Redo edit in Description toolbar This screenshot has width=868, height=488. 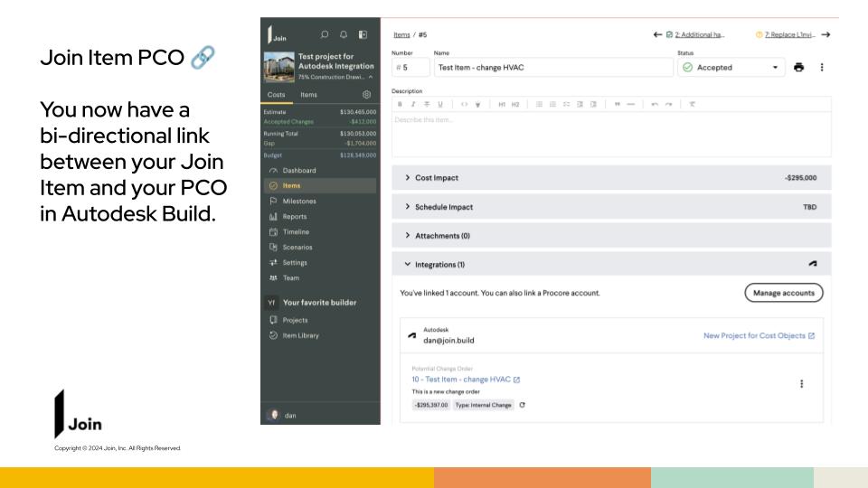(669, 104)
